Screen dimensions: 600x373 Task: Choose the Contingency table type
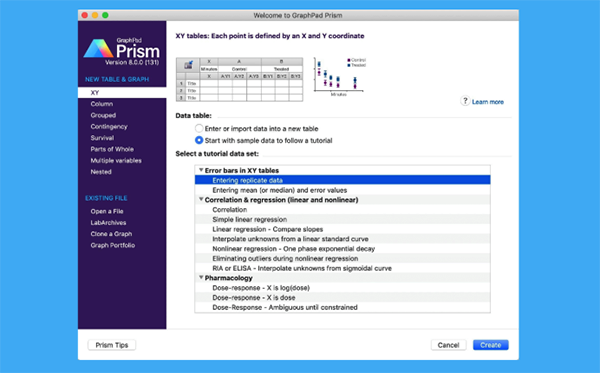(109, 127)
